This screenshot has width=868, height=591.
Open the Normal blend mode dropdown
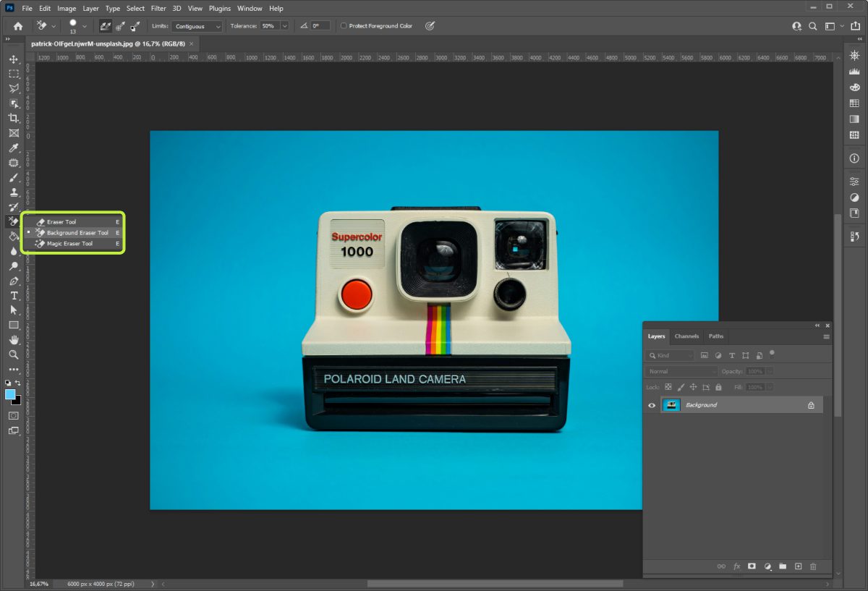681,371
